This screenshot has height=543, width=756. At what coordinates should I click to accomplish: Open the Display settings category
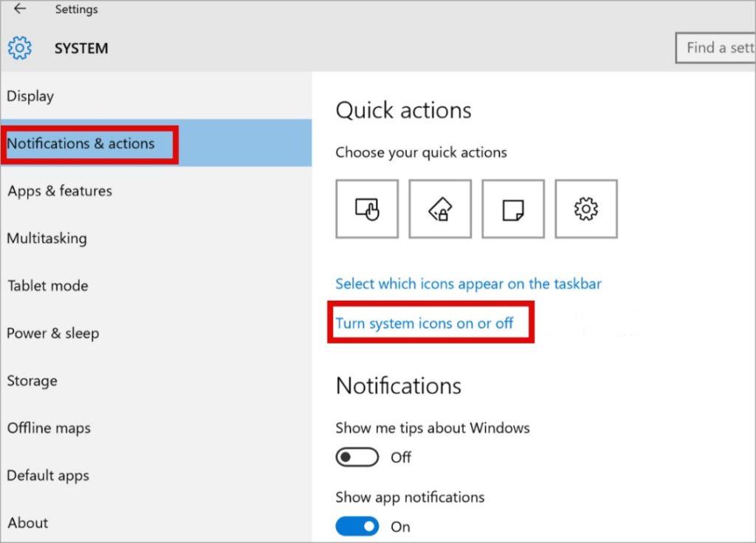tap(157, 96)
